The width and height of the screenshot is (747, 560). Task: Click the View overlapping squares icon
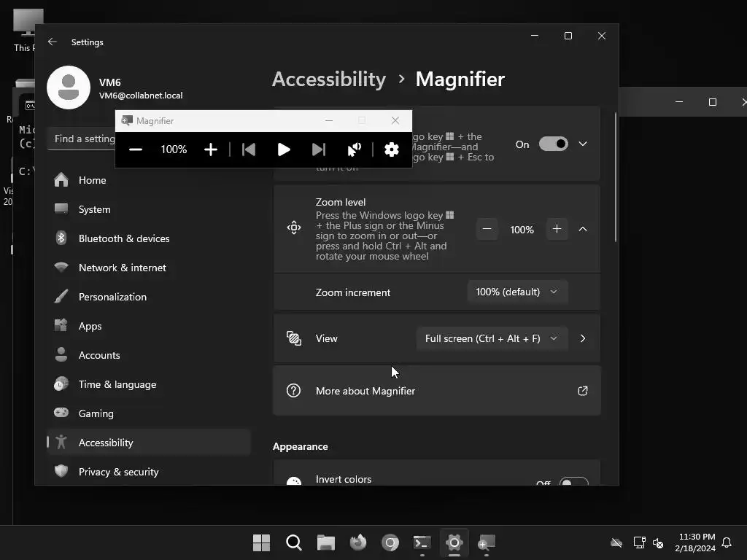click(294, 338)
